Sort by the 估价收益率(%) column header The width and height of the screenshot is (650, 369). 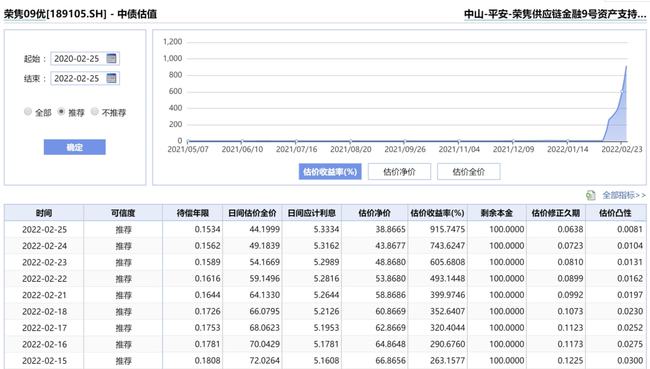(x=437, y=213)
